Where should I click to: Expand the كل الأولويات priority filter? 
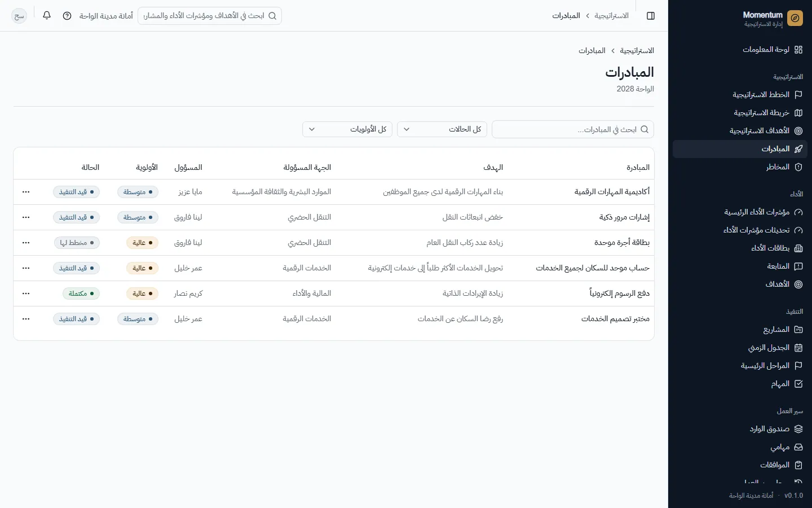pyautogui.click(x=347, y=129)
